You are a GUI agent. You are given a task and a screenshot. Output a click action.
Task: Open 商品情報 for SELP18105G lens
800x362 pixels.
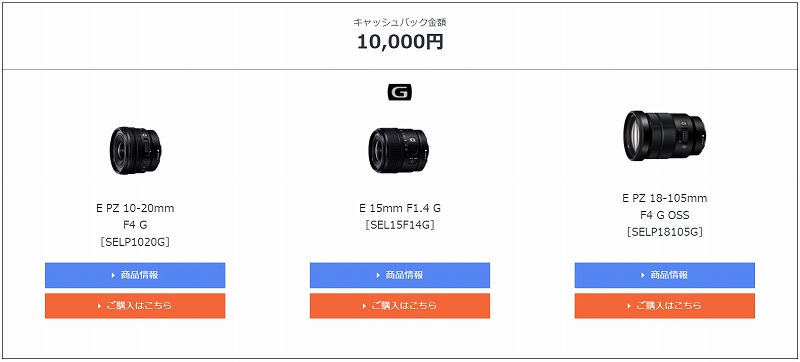(665, 275)
